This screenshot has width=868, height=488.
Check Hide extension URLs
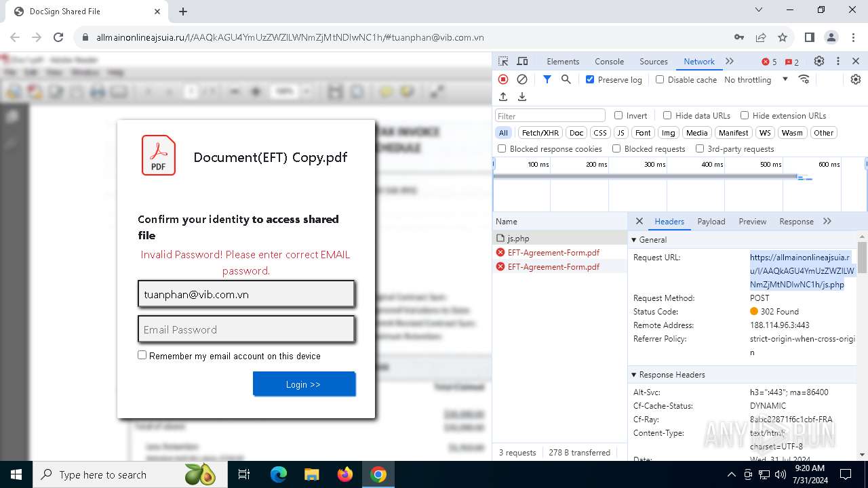tap(745, 115)
